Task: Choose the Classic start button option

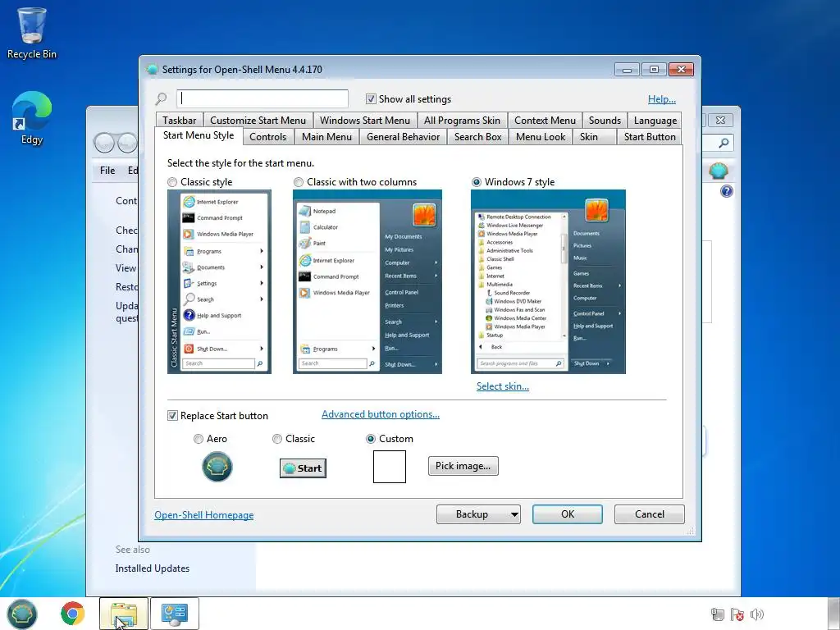Action: click(x=277, y=439)
